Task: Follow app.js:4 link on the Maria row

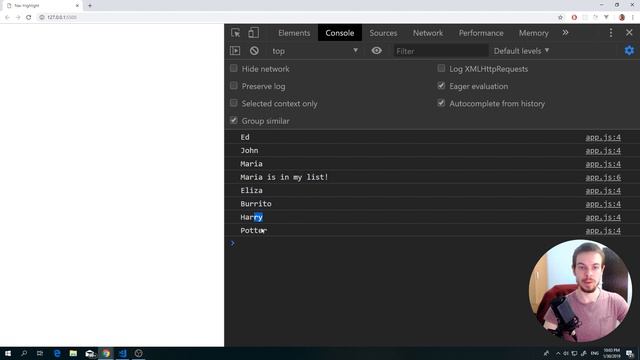Action: pos(603,164)
